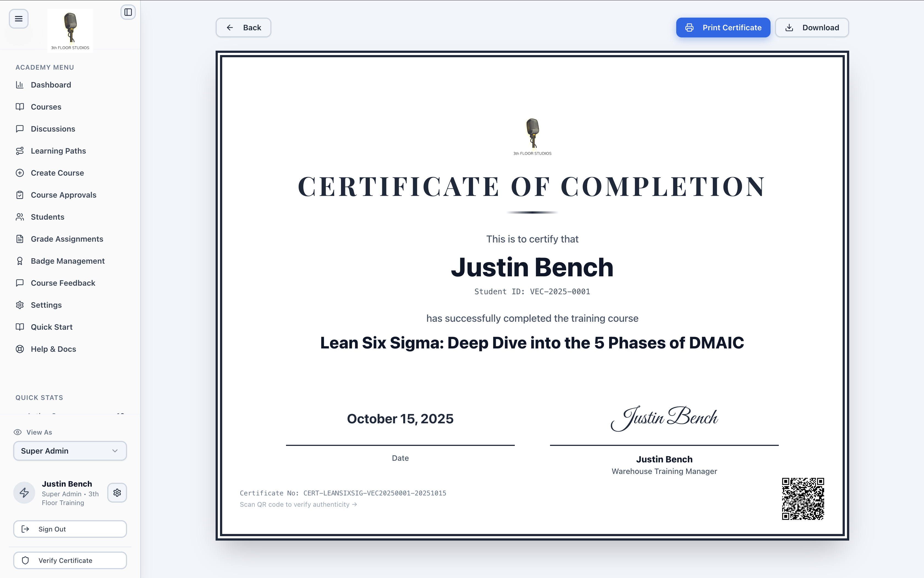Image resolution: width=924 pixels, height=578 pixels.
Task: Click Print Certificate button
Action: pyautogui.click(x=723, y=28)
